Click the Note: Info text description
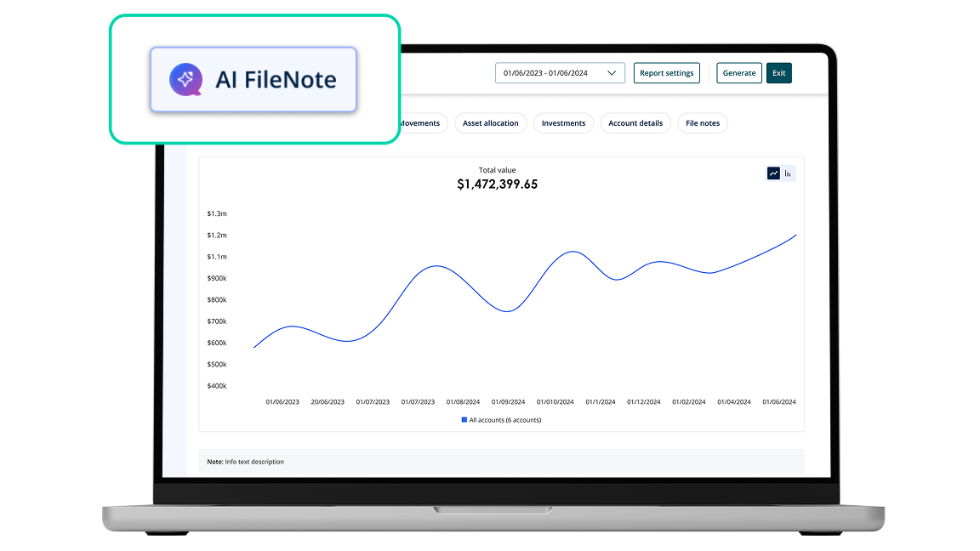The height and width of the screenshot is (551, 980). pyautogui.click(x=246, y=462)
